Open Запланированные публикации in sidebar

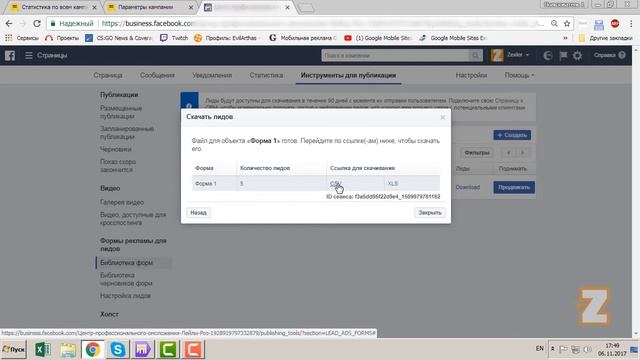click(x=127, y=133)
